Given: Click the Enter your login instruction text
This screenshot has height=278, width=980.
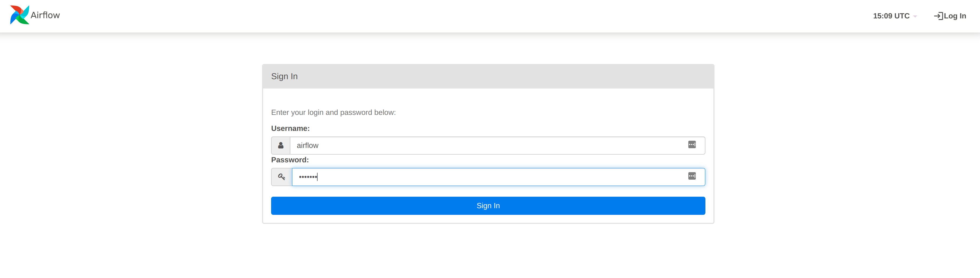Looking at the screenshot, I should click(x=333, y=112).
